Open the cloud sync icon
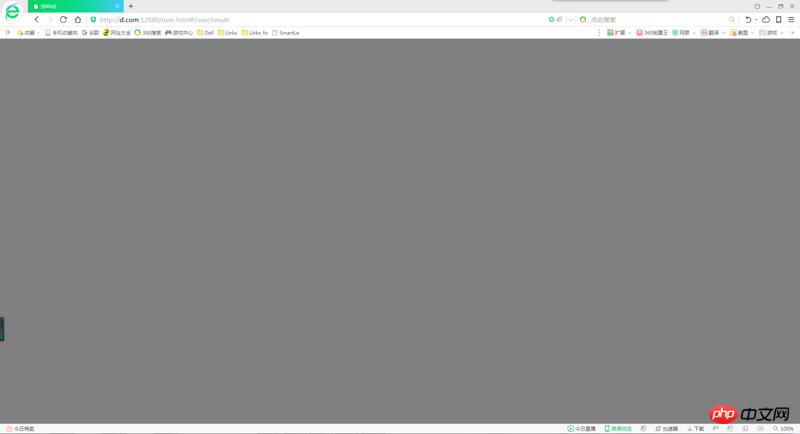 (766, 19)
